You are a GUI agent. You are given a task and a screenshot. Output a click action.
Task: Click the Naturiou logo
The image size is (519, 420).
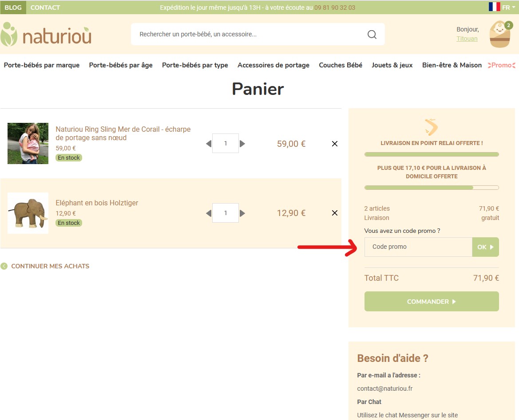(46, 35)
